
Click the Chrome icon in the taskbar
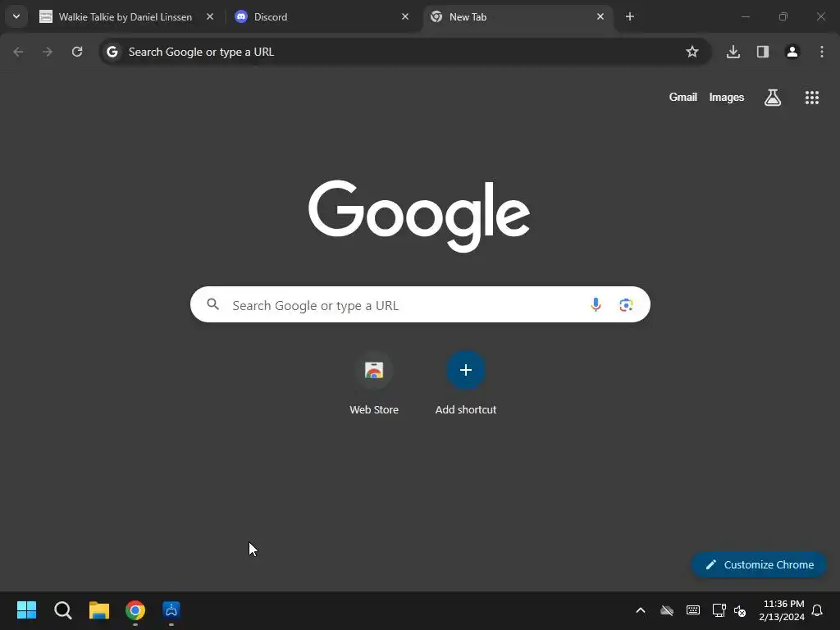[x=135, y=610]
